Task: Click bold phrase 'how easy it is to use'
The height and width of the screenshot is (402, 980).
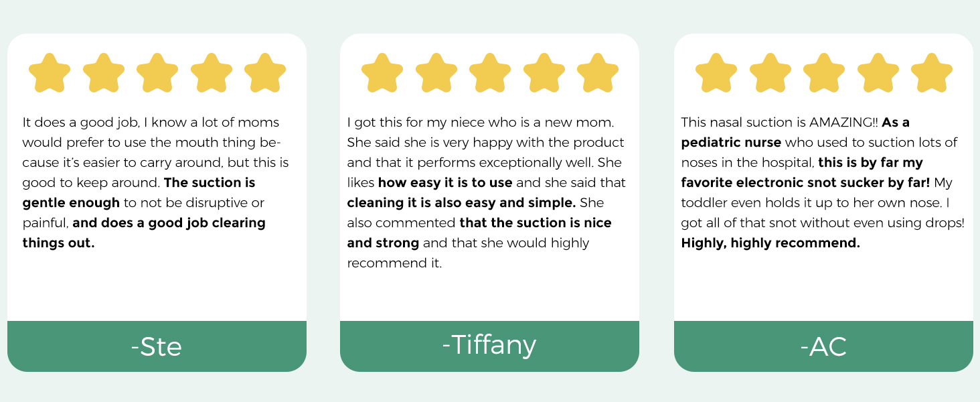Action: [x=445, y=182]
